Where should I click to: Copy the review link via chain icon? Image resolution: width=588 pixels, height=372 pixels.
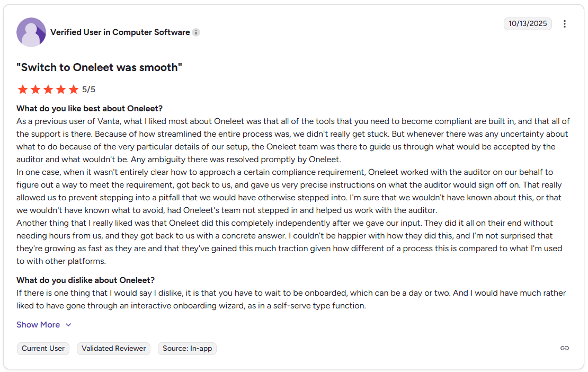pyautogui.click(x=564, y=348)
